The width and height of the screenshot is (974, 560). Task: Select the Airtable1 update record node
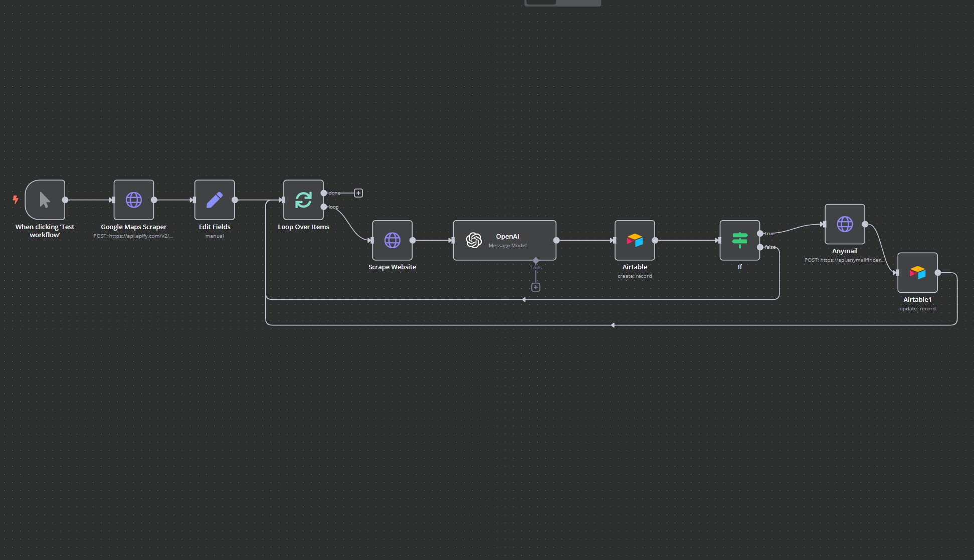point(917,273)
